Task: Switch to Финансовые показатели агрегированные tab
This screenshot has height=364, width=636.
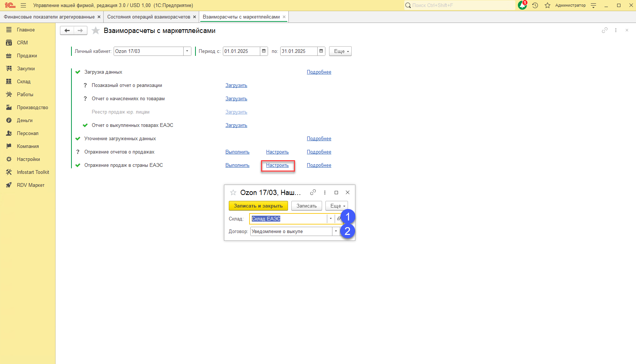Action: (x=49, y=17)
